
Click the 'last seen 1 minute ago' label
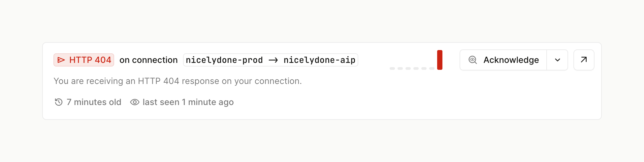pos(188,102)
